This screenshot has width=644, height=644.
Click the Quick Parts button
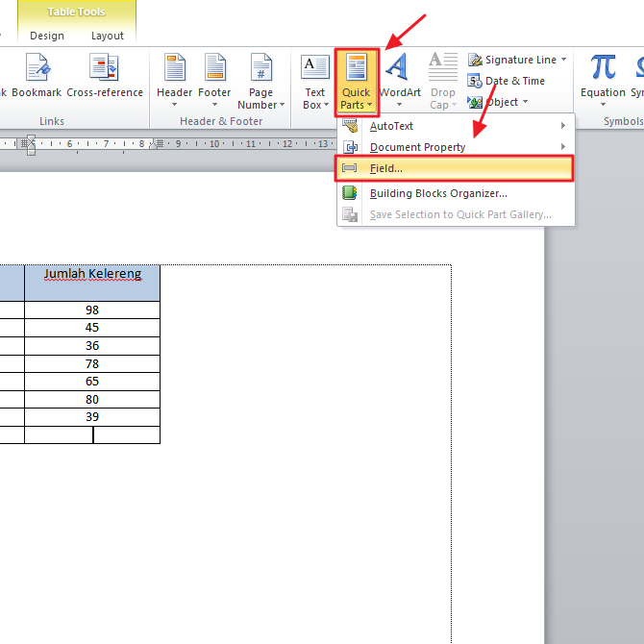[x=357, y=81]
